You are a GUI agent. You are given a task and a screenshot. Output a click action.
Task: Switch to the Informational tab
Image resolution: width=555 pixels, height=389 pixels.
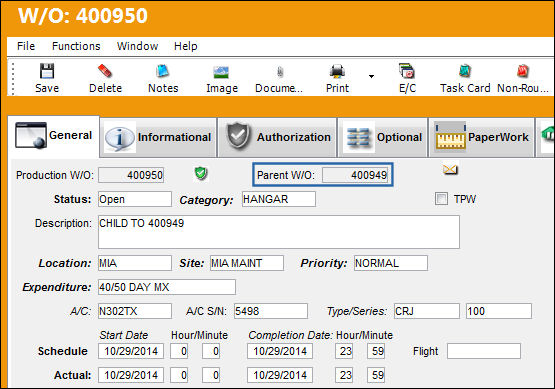click(158, 137)
